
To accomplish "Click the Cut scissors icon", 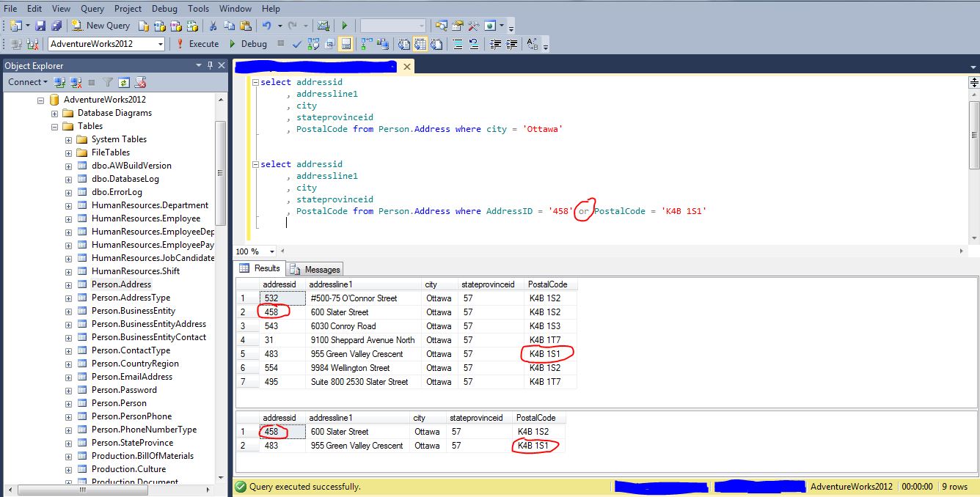I will point(213,26).
